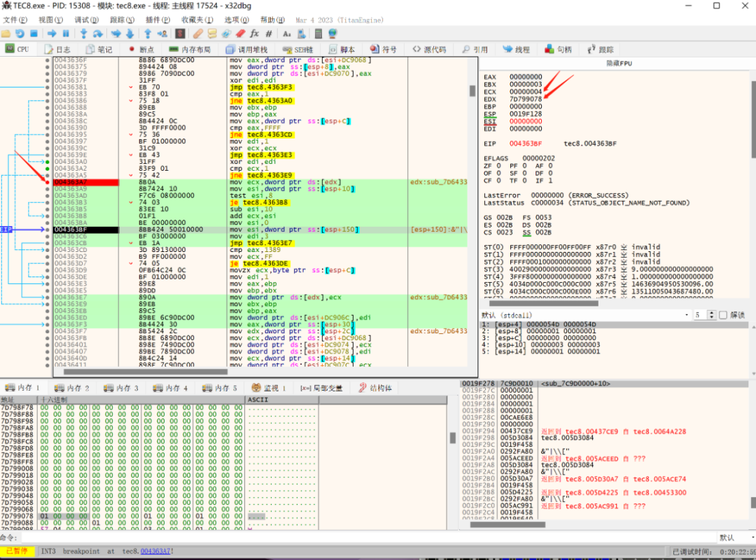Toggle the CF flag value in registers
756x560 pixels.
(x=498, y=181)
